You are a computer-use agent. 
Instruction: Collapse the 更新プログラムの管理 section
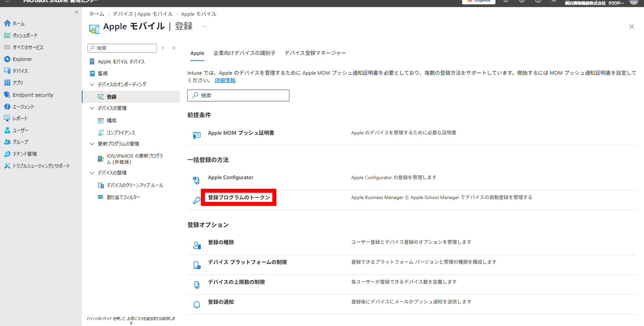(x=92, y=144)
